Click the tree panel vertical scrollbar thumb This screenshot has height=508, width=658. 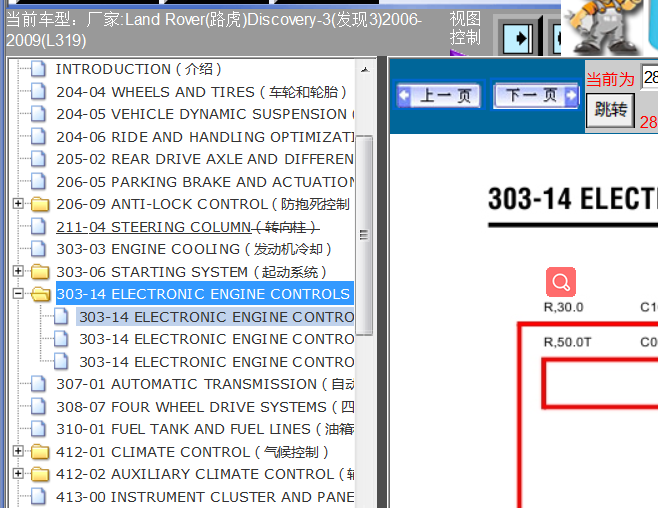coord(364,235)
